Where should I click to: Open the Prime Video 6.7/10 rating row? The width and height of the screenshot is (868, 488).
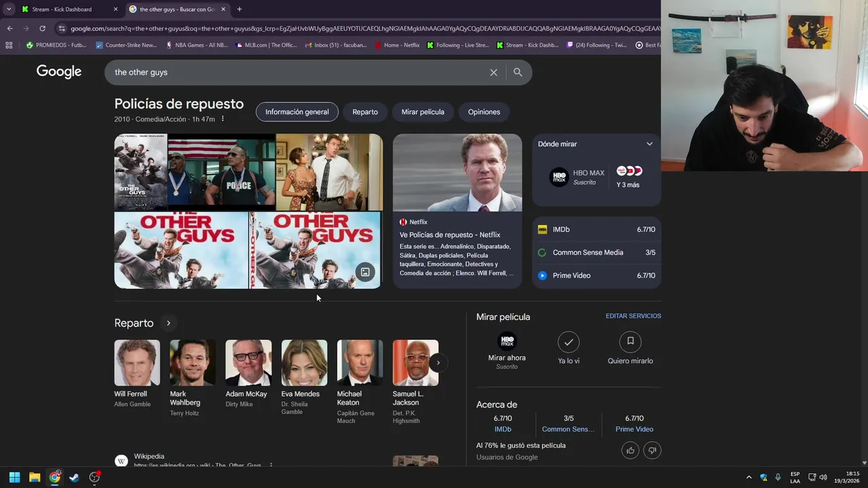(x=596, y=276)
